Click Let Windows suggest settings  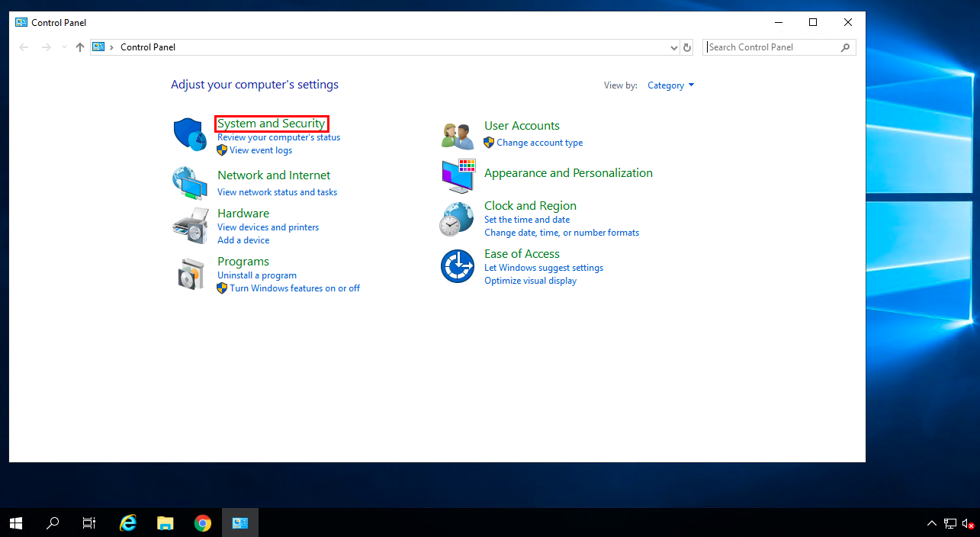[x=544, y=268]
